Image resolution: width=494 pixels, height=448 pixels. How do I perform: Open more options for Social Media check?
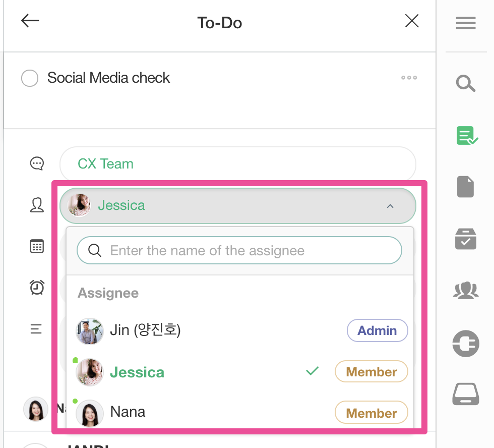tap(409, 78)
